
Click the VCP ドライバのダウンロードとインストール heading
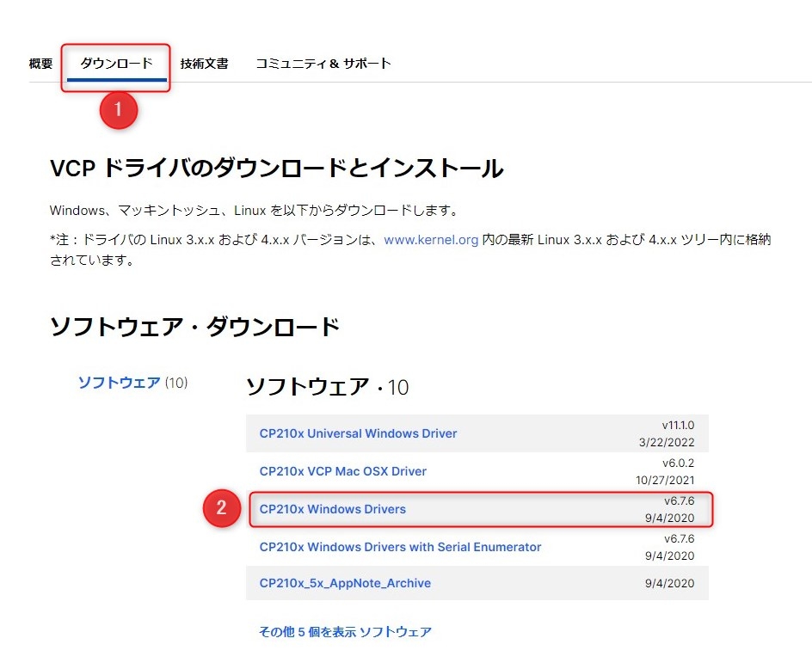276,169
